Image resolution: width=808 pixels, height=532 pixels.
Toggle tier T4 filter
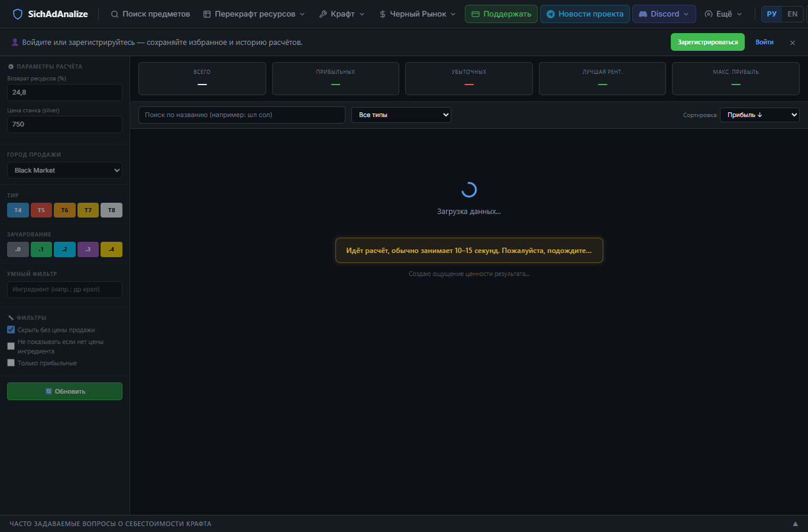(x=18, y=210)
